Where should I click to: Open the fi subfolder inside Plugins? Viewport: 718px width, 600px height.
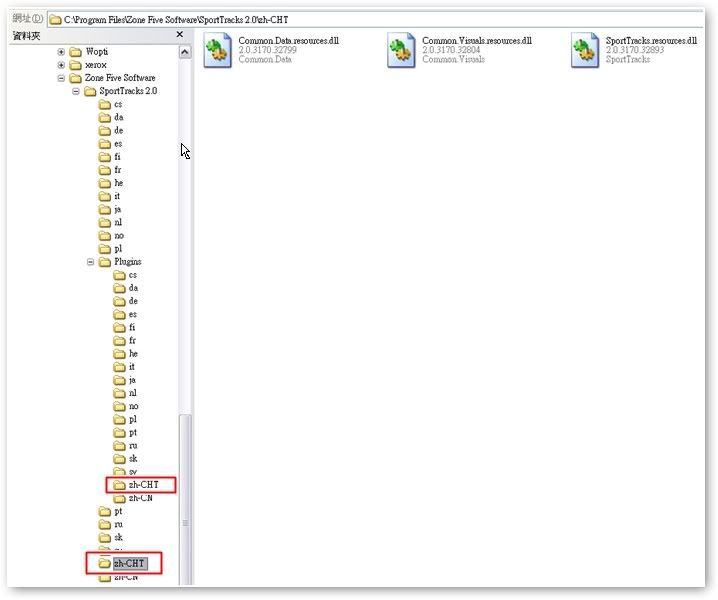pyautogui.click(x=125, y=327)
